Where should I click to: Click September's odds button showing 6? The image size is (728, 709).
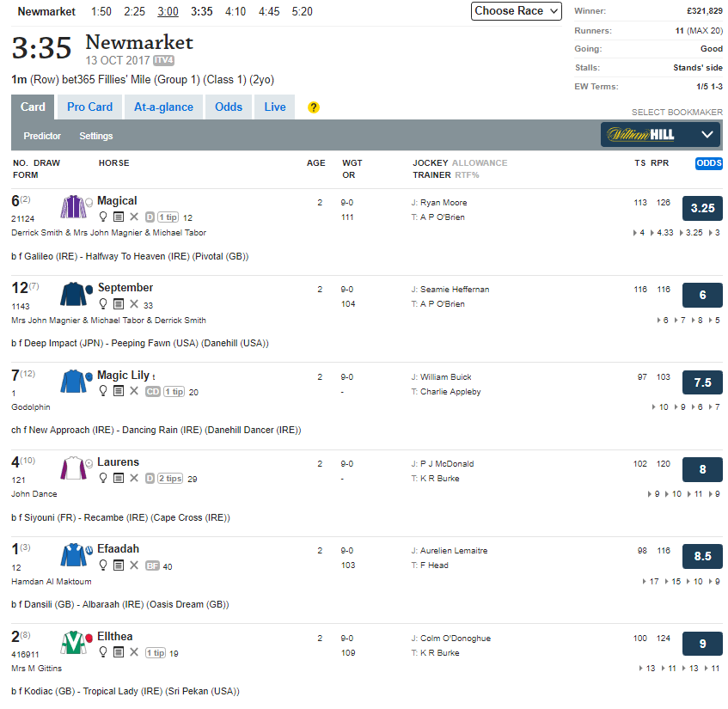pyautogui.click(x=702, y=295)
